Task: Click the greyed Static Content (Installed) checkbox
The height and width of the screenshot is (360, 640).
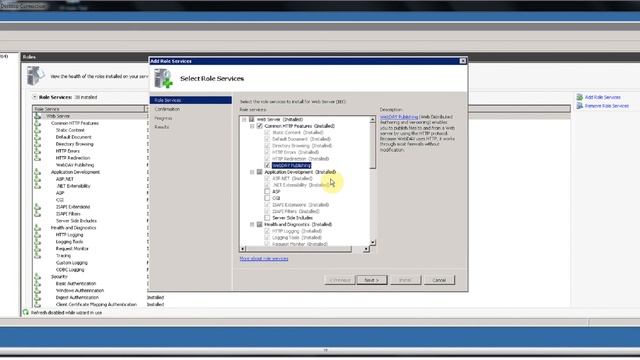Action: [x=267, y=133]
